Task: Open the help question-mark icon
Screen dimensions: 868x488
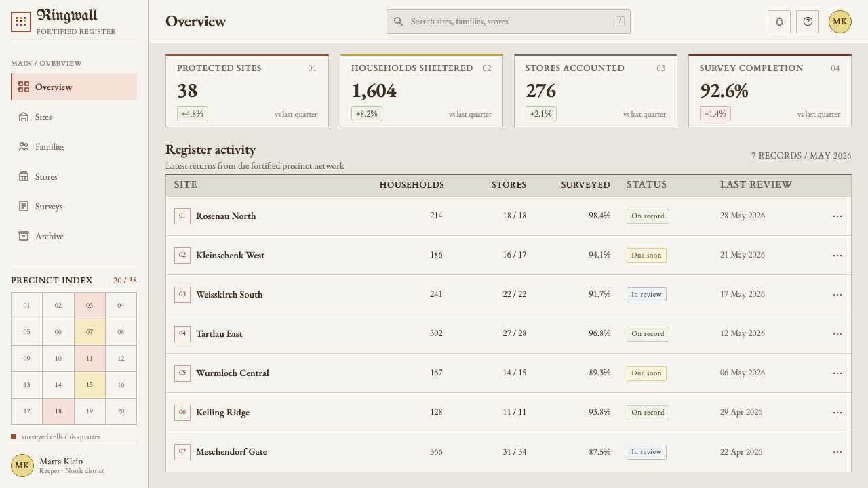Action: 808,22
